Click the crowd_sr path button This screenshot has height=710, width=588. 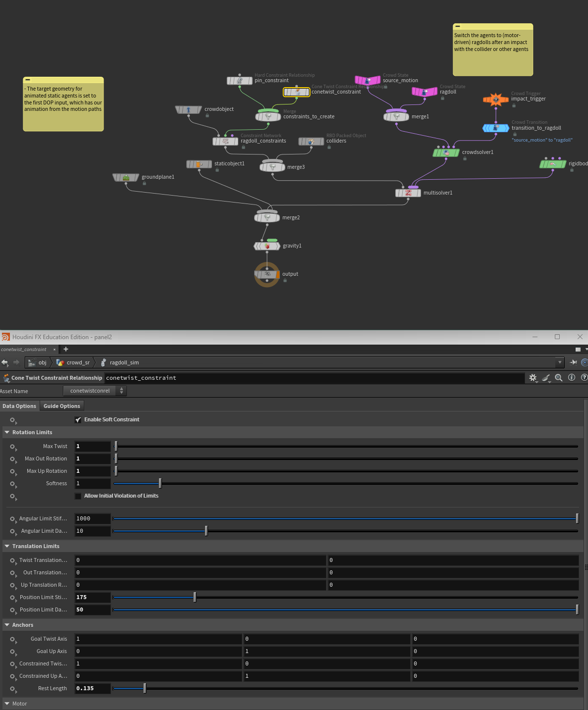[x=73, y=362]
